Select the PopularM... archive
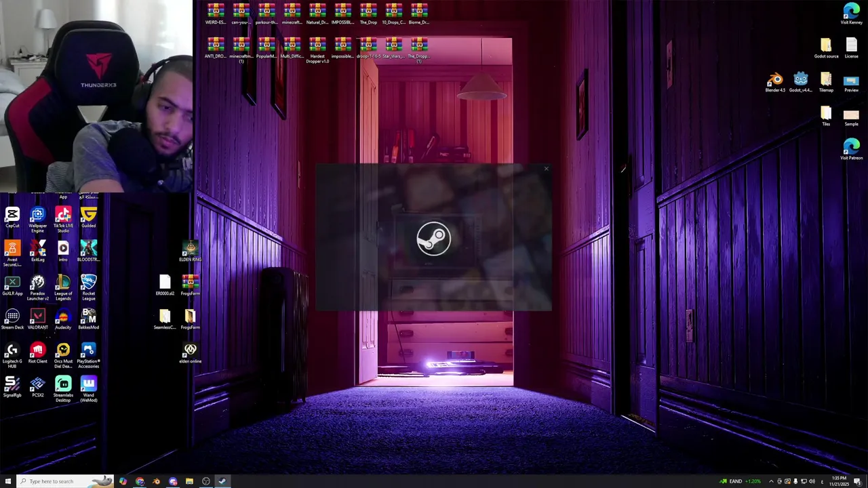This screenshot has width=868, height=488. click(x=267, y=48)
